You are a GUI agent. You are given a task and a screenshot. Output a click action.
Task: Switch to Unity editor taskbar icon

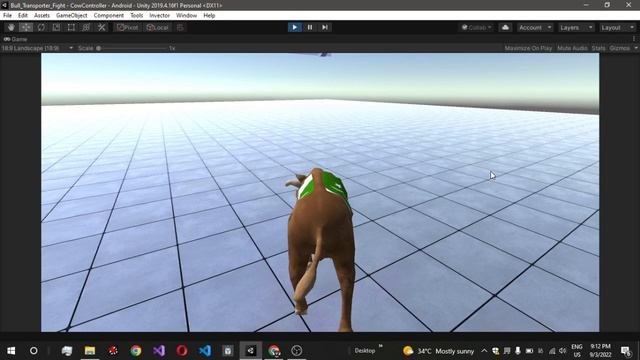coord(251,351)
